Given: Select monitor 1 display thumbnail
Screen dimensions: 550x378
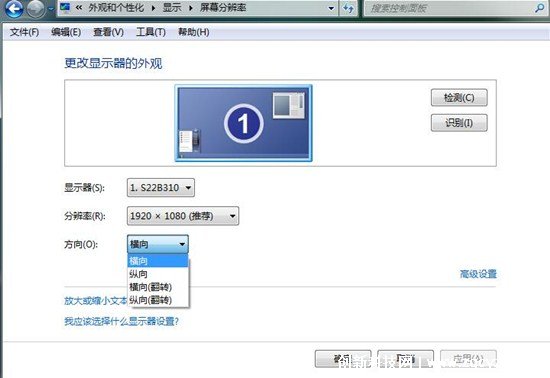Looking at the screenshot, I should click(x=243, y=123).
